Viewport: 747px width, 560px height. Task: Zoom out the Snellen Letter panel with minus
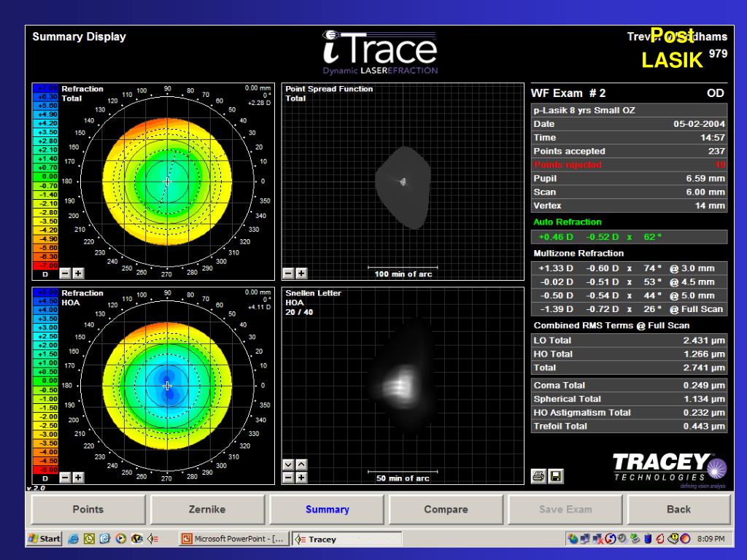click(x=288, y=478)
